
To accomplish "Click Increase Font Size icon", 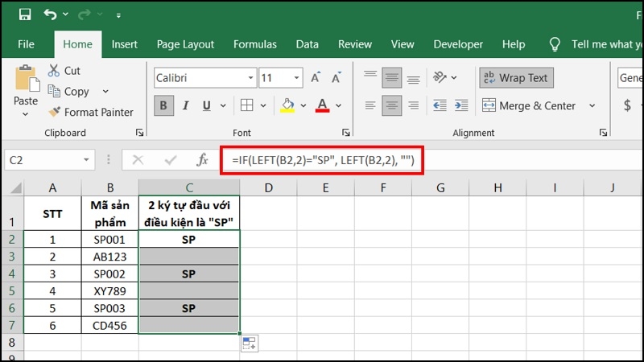I will pos(316,77).
